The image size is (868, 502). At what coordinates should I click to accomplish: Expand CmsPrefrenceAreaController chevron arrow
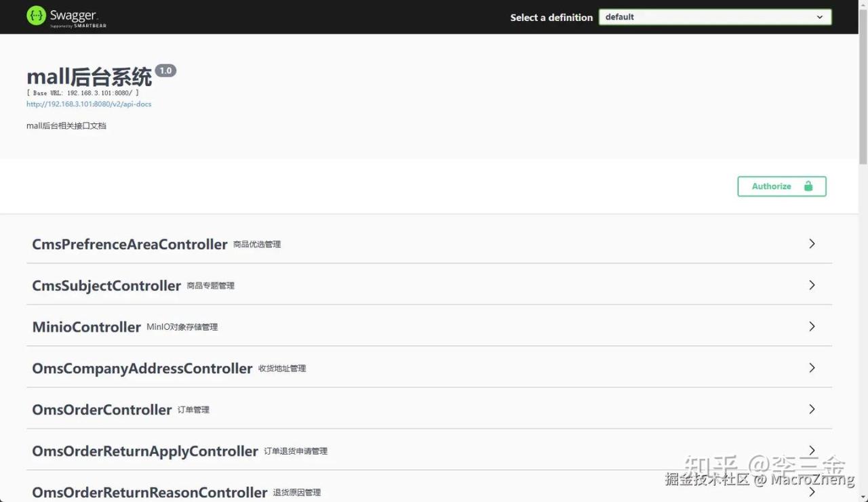tap(812, 244)
